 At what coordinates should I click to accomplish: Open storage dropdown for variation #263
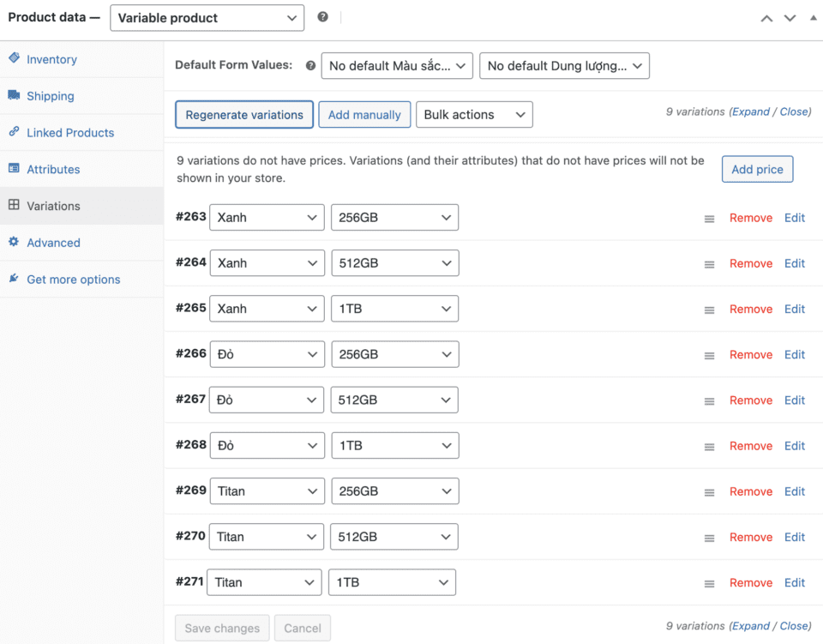(394, 217)
